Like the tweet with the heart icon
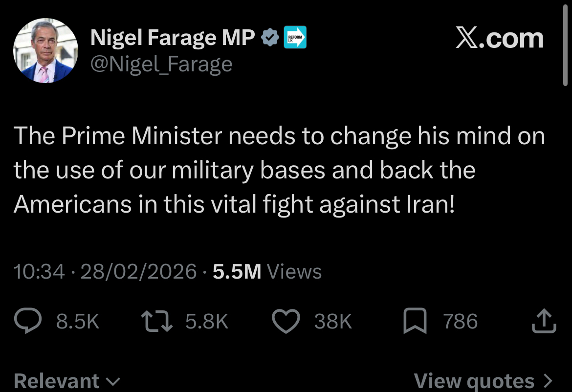 pyautogui.click(x=286, y=322)
